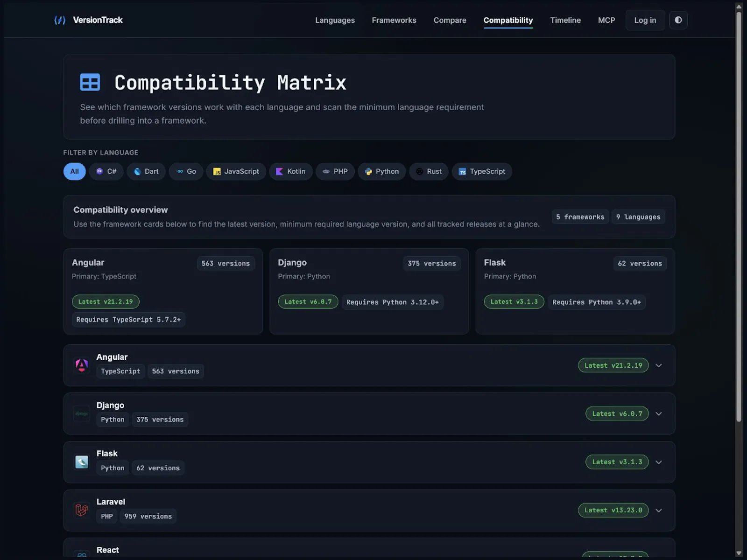The image size is (747, 560).
Task: Click the VersionTrack brand name link
Action: (98, 20)
